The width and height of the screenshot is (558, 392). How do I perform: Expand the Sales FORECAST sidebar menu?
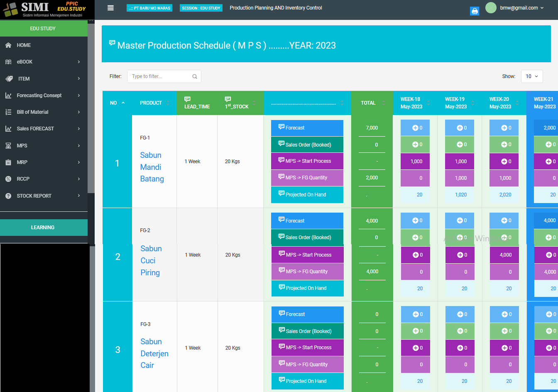click(x=44, y=129)
